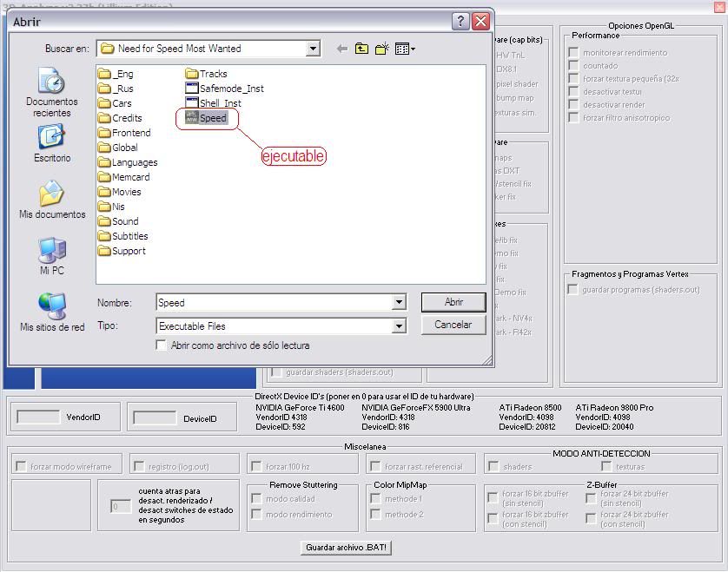Expand the Nombre filename dropdown

click(x=399, y=302)
